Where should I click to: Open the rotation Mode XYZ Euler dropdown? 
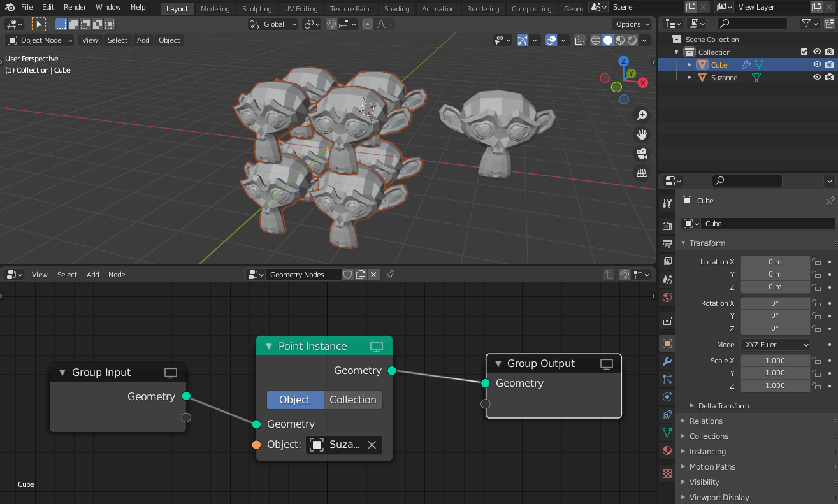pos(776,345)
